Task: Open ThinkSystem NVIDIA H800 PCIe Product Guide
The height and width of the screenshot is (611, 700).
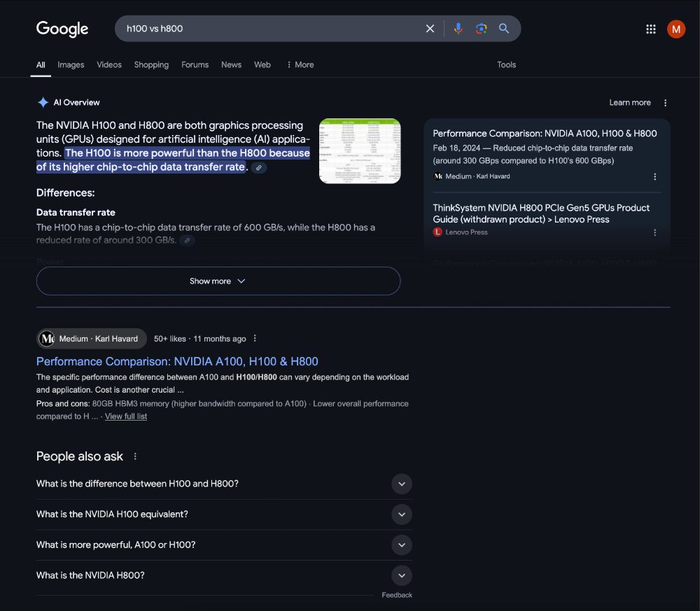Action: pos(541,213)
